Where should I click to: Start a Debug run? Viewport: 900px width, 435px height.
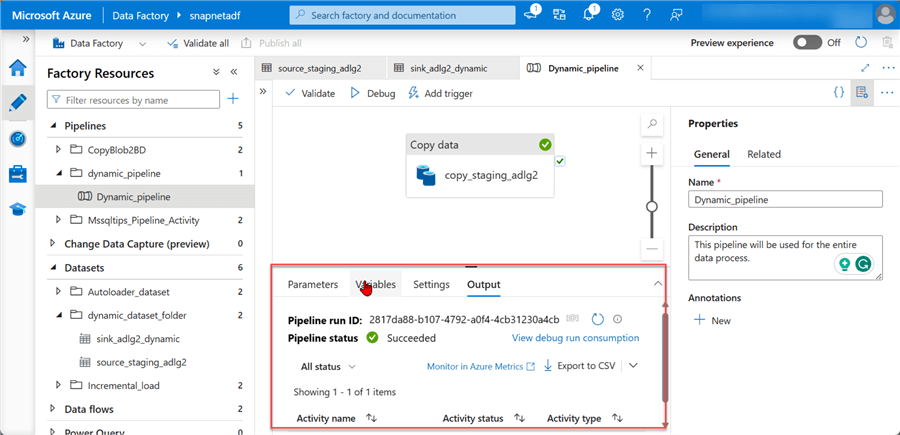click(x=373, y=93)
